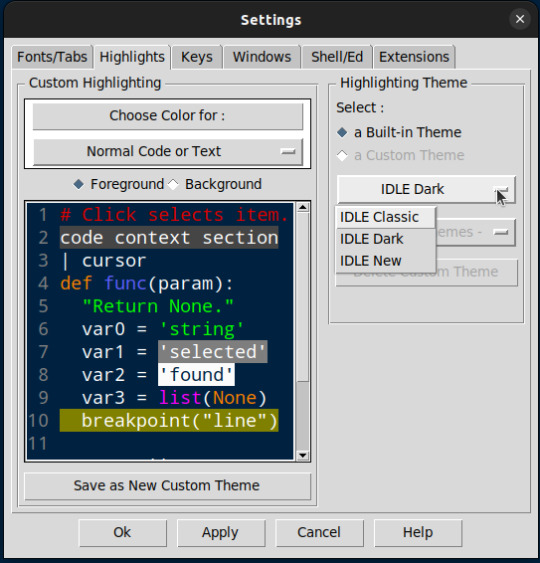Click the green 'string' literal

[x=201, y=329]
